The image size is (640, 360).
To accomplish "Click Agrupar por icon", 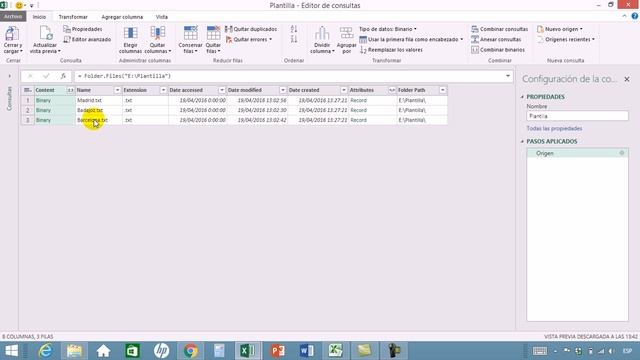I will click(346, 34).
